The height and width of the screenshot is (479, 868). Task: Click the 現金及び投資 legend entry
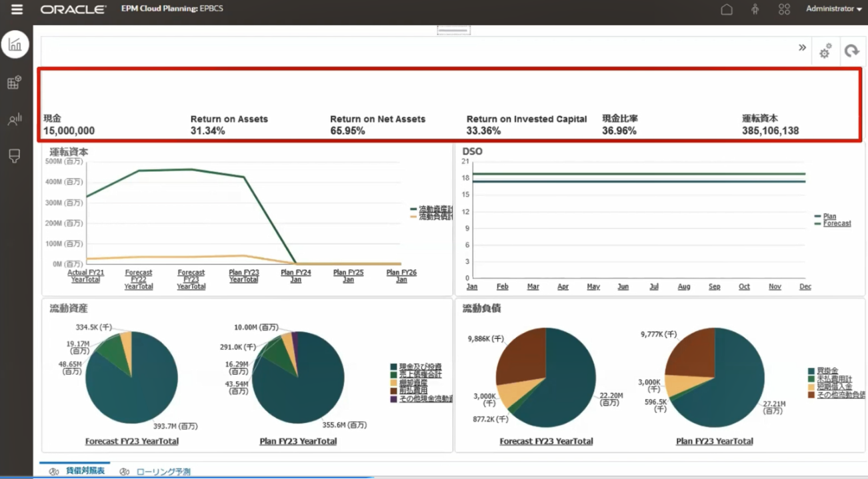[x=420, y=367]
